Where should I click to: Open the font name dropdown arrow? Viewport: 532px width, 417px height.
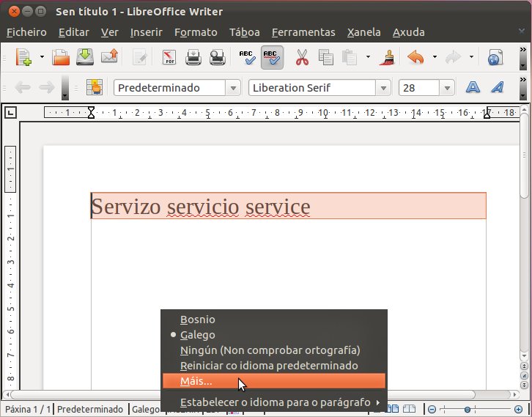383,88
